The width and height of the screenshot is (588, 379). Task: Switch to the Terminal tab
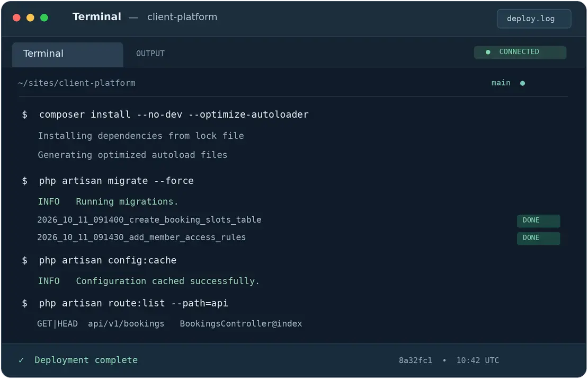tap(67, 54)
